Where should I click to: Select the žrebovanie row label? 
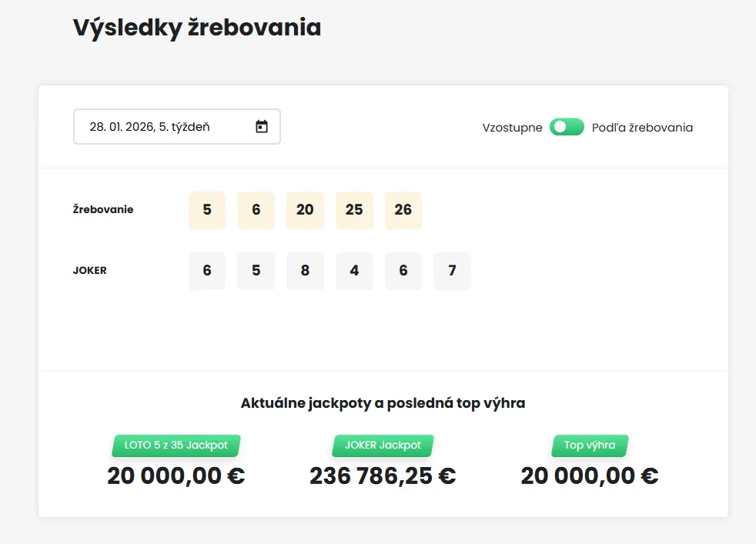tap(104, 209)
